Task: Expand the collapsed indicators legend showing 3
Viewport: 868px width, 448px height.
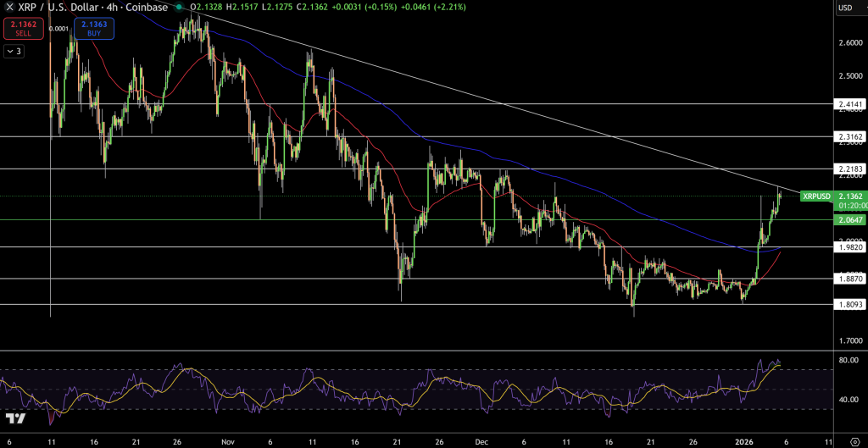Action: pyautogui.click(x=14, y=51)
